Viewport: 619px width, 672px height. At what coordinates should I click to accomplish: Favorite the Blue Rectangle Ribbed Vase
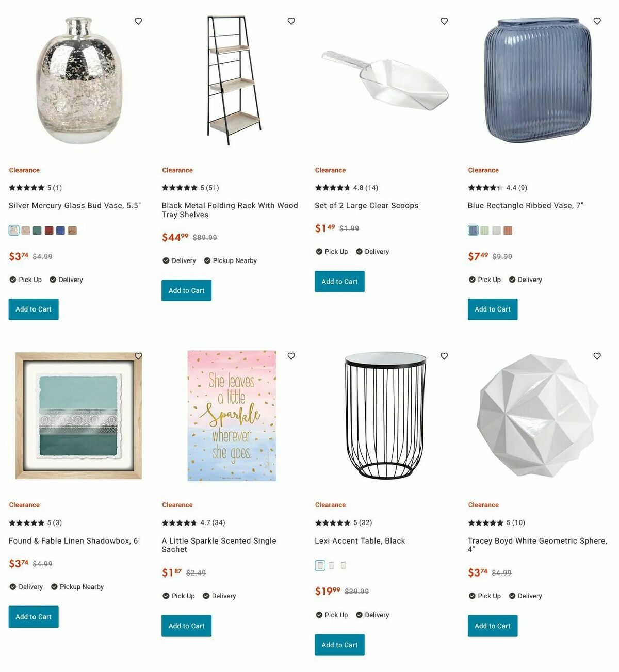click(x=597, y=21)
